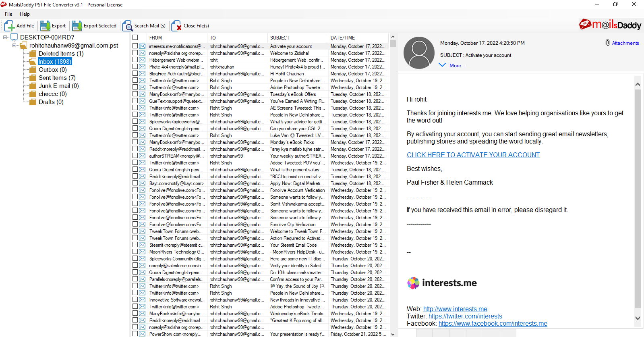Viewport: 644px width, 337px height.
Task: Open the Twitter interests link
Action: tap(465, 316)
